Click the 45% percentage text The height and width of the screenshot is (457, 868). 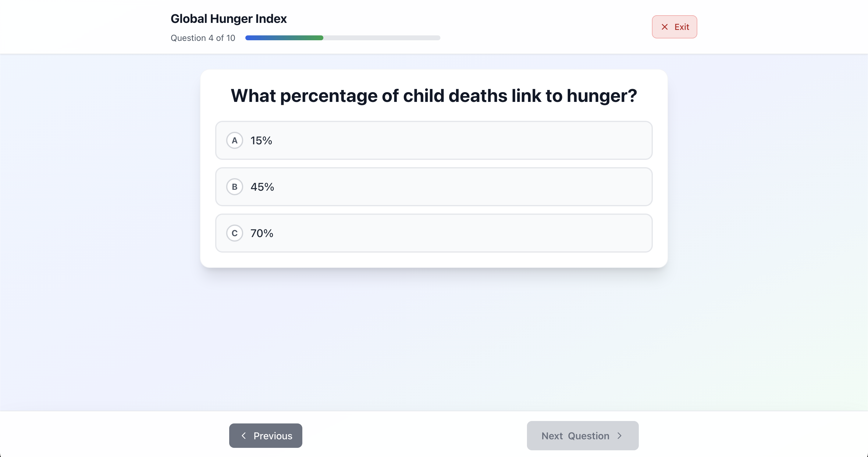(262, 186)
